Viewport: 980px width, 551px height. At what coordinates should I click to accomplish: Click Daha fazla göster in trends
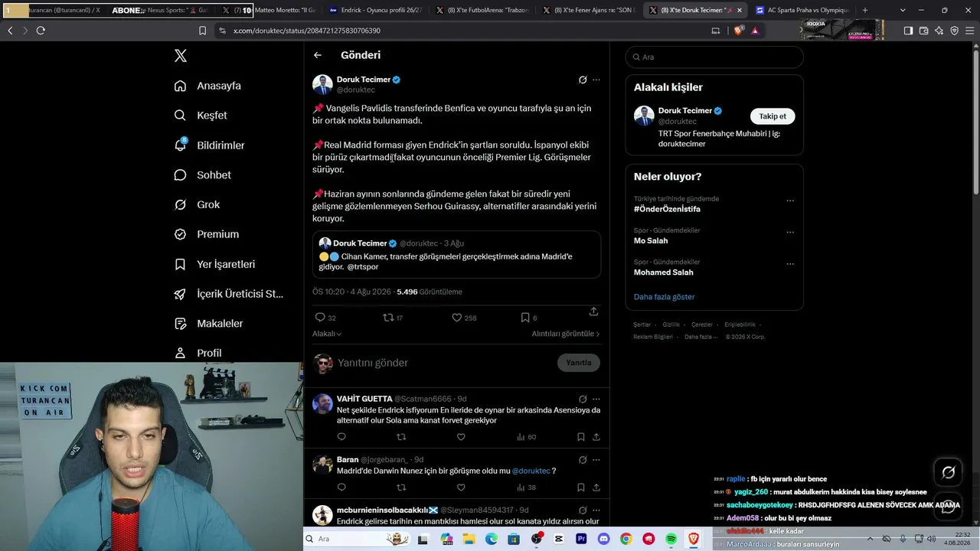coord(665,297)
